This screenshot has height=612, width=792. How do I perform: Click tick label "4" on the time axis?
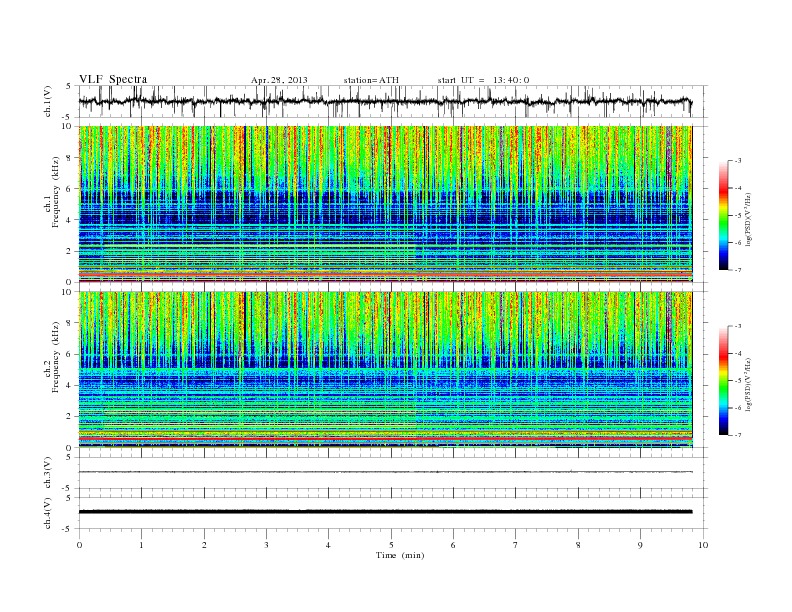[x=328, y=545]
